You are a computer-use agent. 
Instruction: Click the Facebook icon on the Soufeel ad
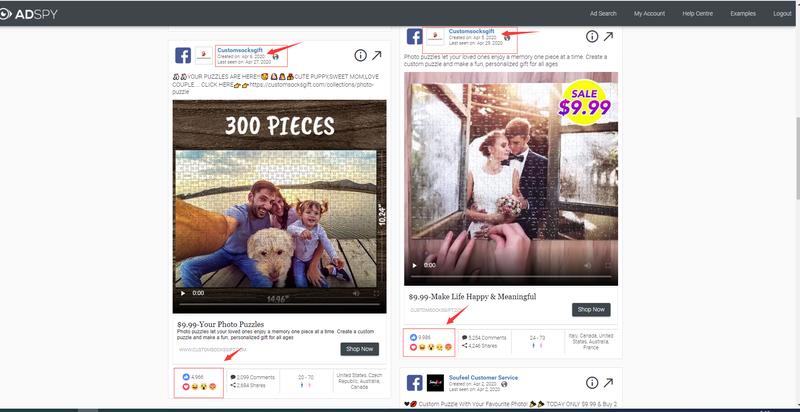413,383
